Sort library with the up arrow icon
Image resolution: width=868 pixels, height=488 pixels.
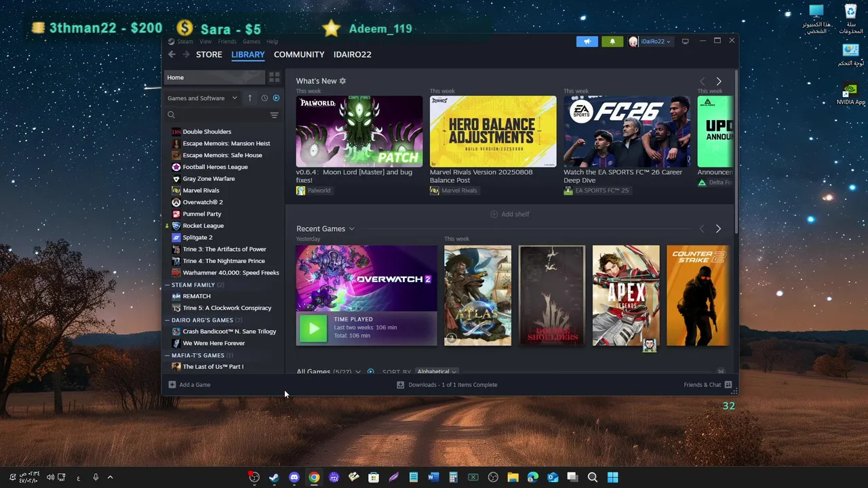[250, 98]
